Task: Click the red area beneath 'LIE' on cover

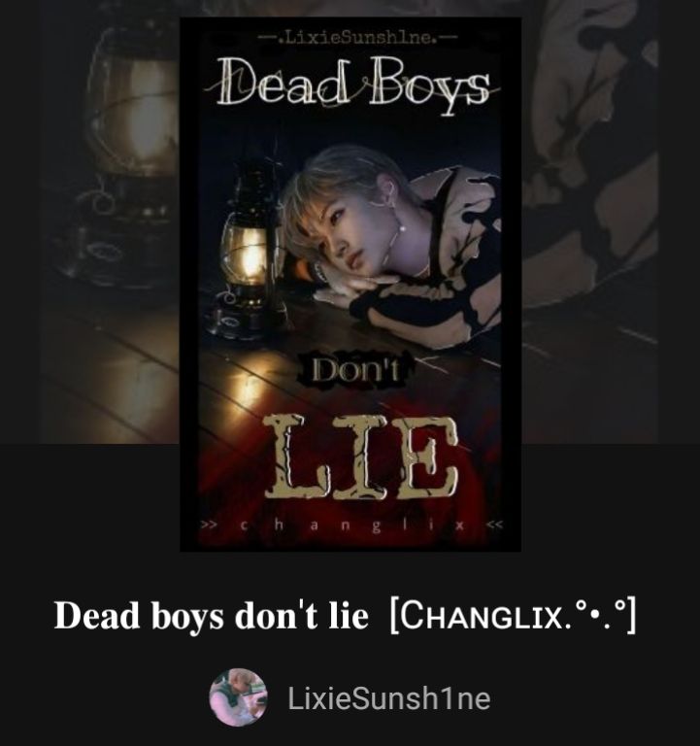Action: pos(350,512)
